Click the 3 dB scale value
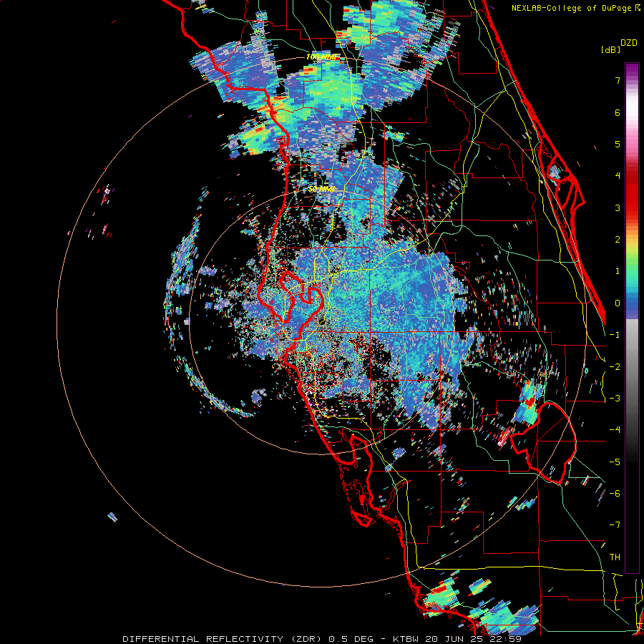Image resolution: width=644 pixels, height=644 pixels. (x=618, y=208)
